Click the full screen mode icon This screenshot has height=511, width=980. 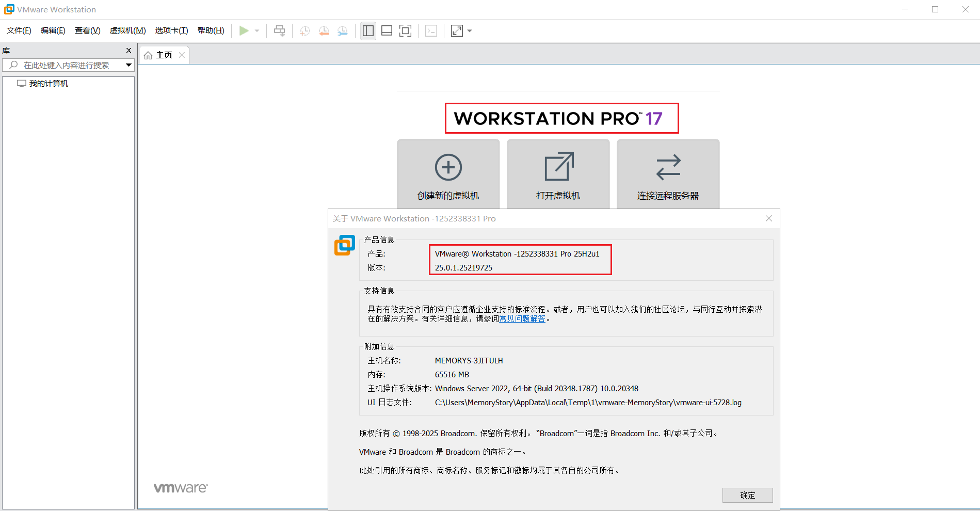[406, 31]
